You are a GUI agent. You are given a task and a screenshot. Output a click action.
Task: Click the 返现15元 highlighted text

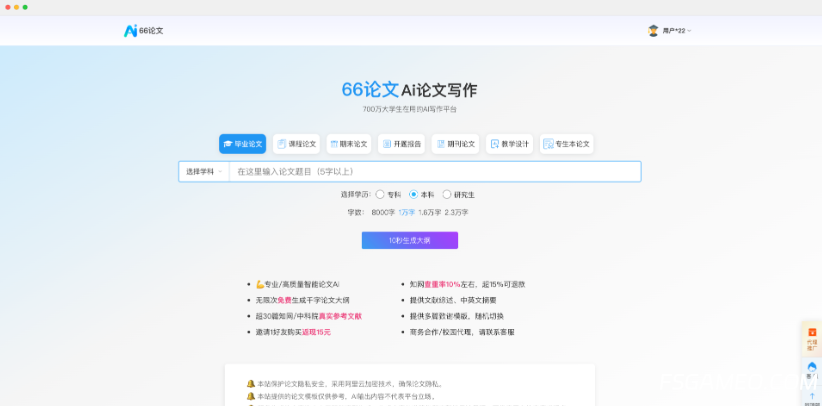[316, 332]
